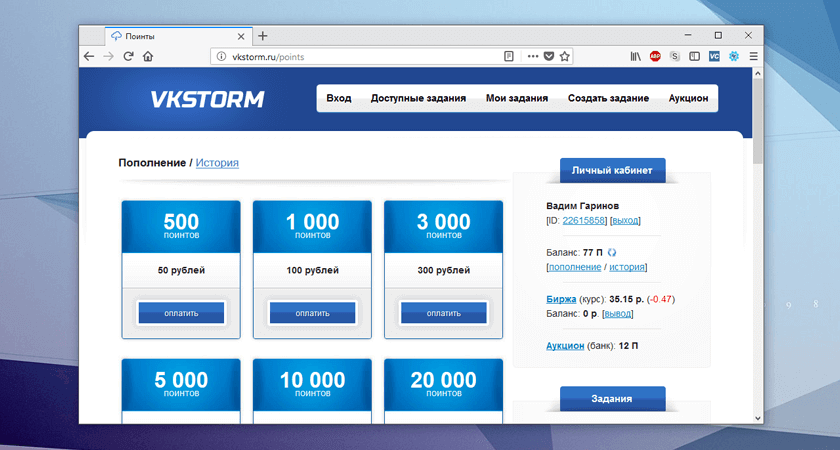Image resolution: width=840 pixels, height=450 pixels.
Task: Click the blue VC extension icon
Action: 714,56
